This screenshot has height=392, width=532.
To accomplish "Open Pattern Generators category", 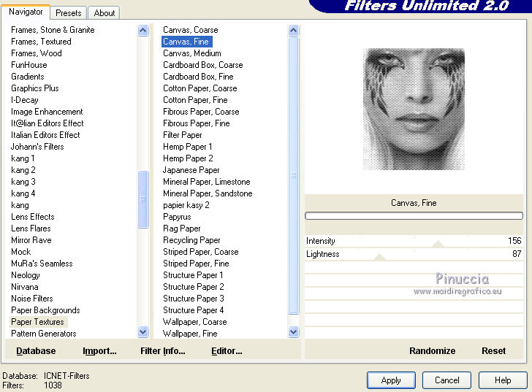I will (x=43, y=334).
